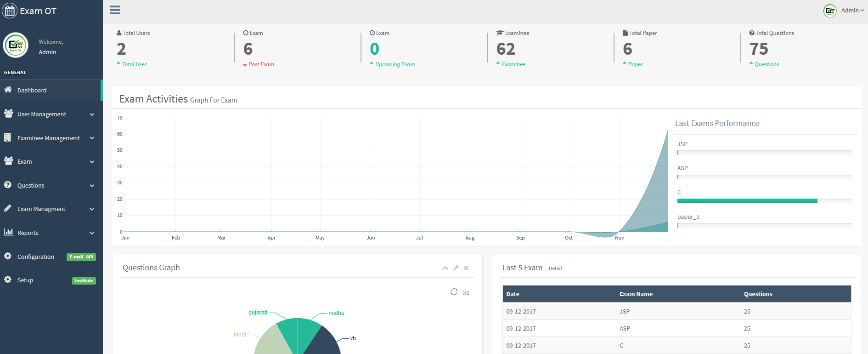The height and width of the screenshot is (354, 868).
Task: Open Questions Graph wrench settings icon
Action: pyautogui.click(x=456, y=268)
